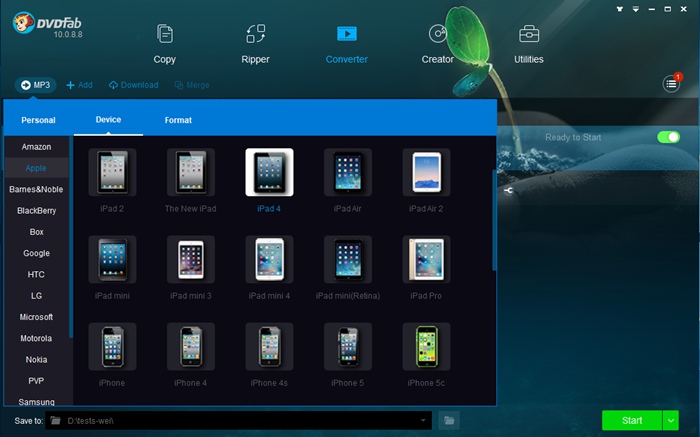
Task: Select Motorola in the brand list
Action: [36, 338]
